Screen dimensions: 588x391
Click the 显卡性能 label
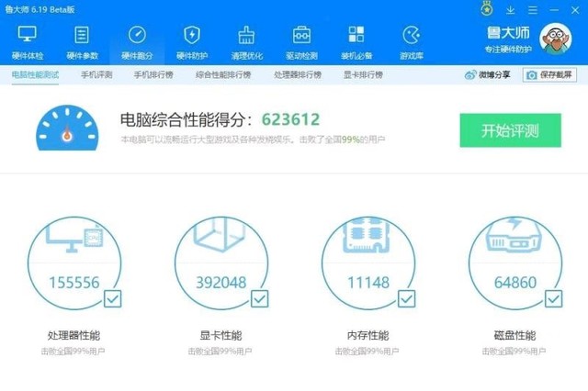coord(220,335)
